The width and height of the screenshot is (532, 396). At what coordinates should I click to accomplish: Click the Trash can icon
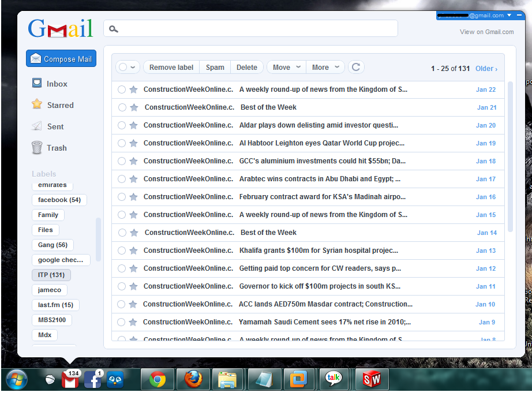(37, 148)
